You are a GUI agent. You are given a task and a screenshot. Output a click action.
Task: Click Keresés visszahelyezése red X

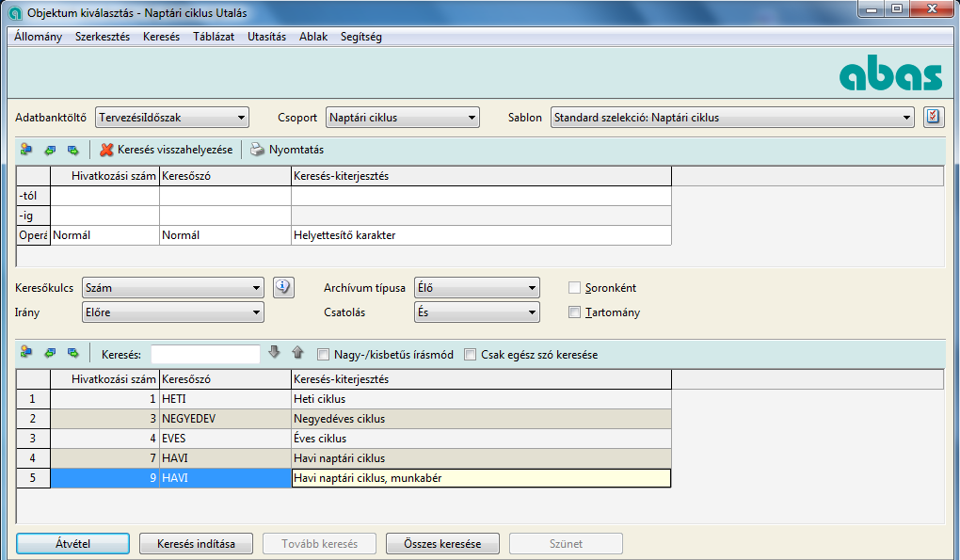106,150
